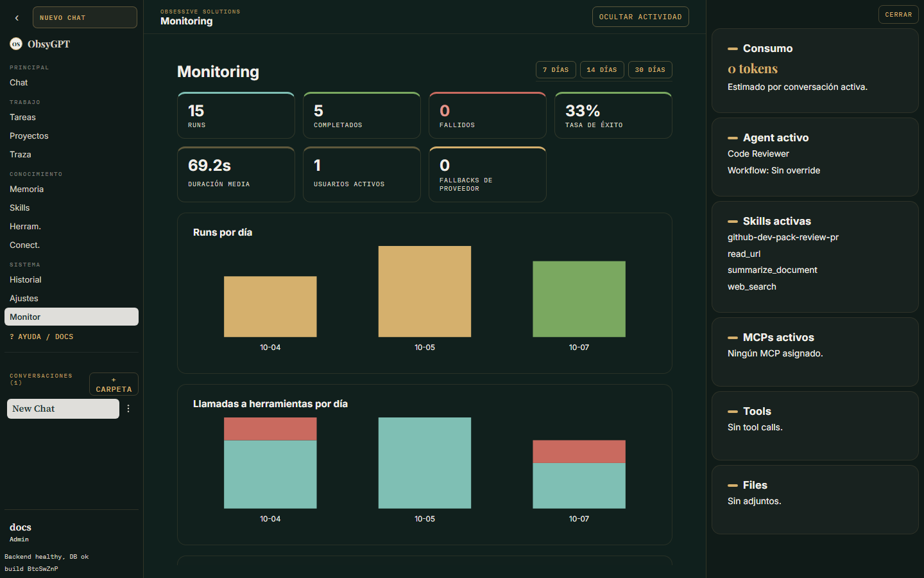Open Chat in the sidebar
The width and height of the screenshot is (924, 578).
71,83
